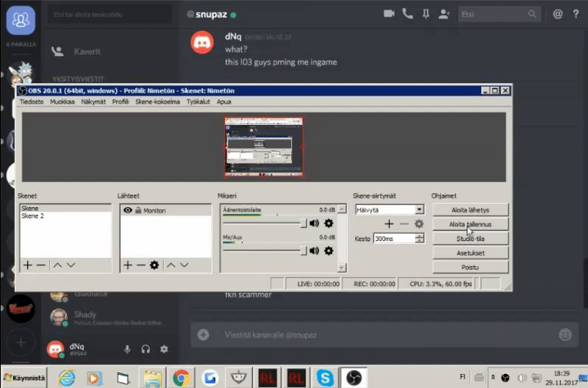Select Skene 2 in the scenes list
Image resolution: width=588 pixels, height=388 pixels.
click(65, 216)
